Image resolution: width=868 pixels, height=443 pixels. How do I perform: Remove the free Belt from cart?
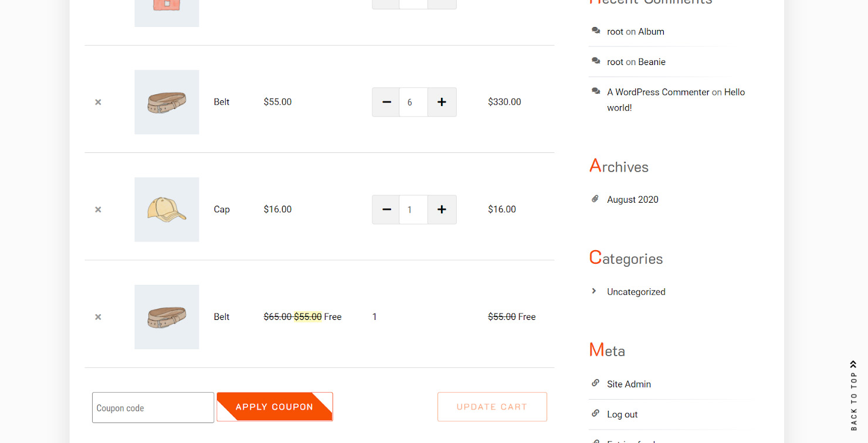pos(98,317)
